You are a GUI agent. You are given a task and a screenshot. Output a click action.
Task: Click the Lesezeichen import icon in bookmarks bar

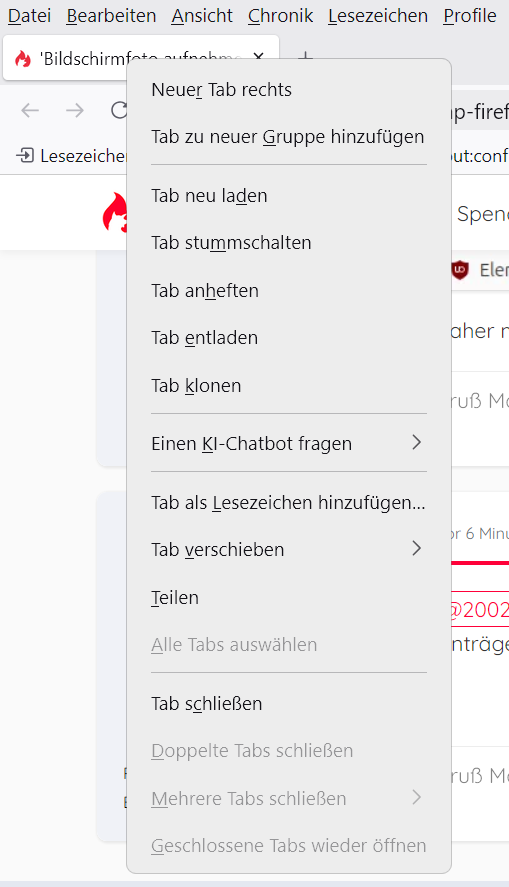pos(25,155)
